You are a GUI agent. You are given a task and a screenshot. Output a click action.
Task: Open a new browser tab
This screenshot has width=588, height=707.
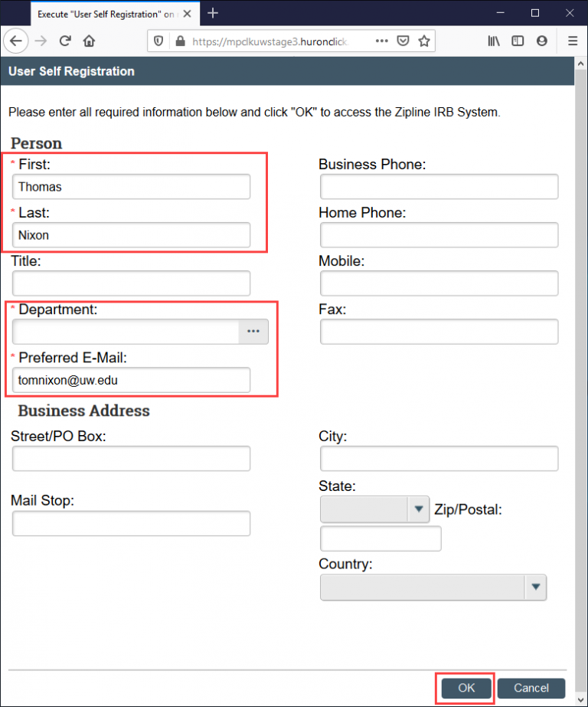point(212,13)
